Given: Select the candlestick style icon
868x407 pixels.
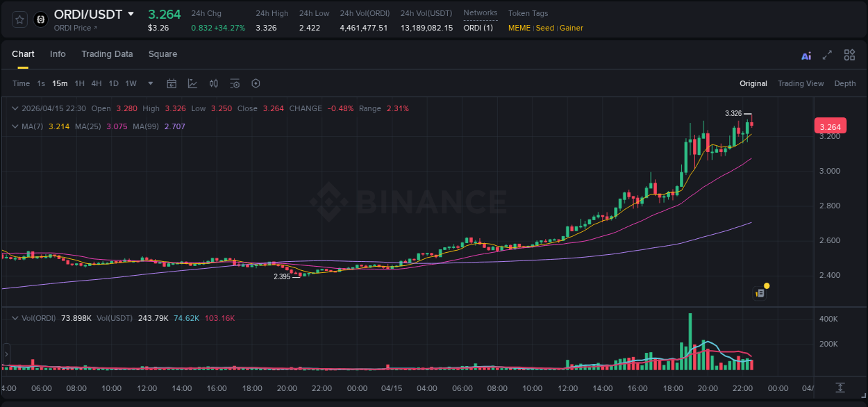Looking at the screenshot, I should click(213, 83).
